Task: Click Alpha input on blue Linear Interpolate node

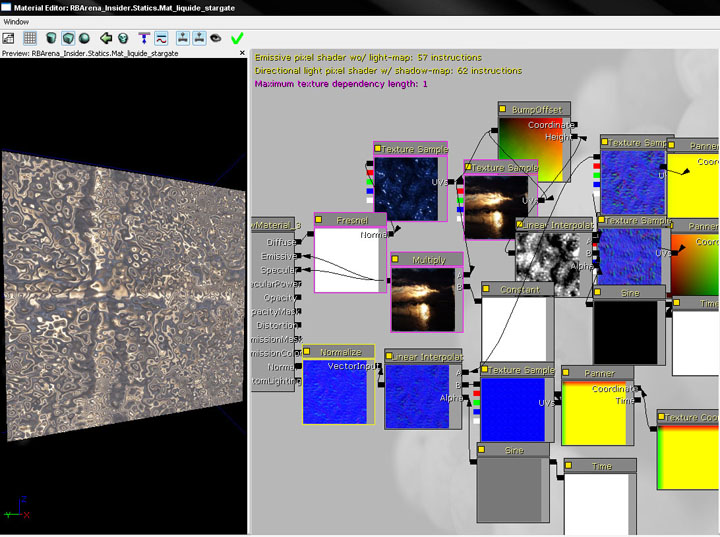Action: pos(466,397)
